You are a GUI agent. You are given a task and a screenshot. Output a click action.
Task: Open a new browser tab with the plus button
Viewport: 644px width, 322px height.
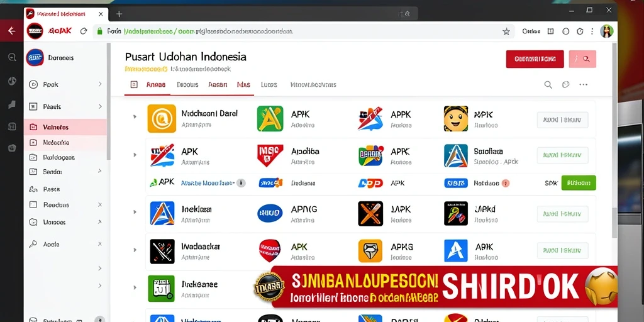(x=119, y=14)
